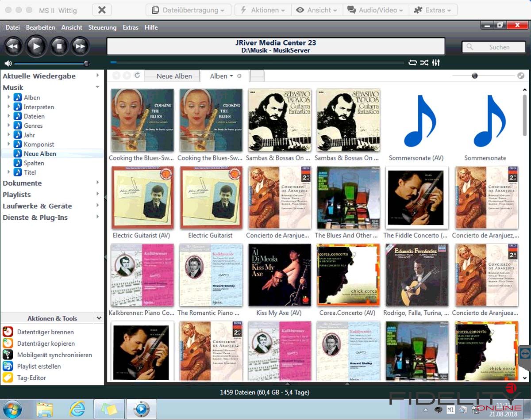
Task: Toggle shuffle playback mode
Action: 424,63
